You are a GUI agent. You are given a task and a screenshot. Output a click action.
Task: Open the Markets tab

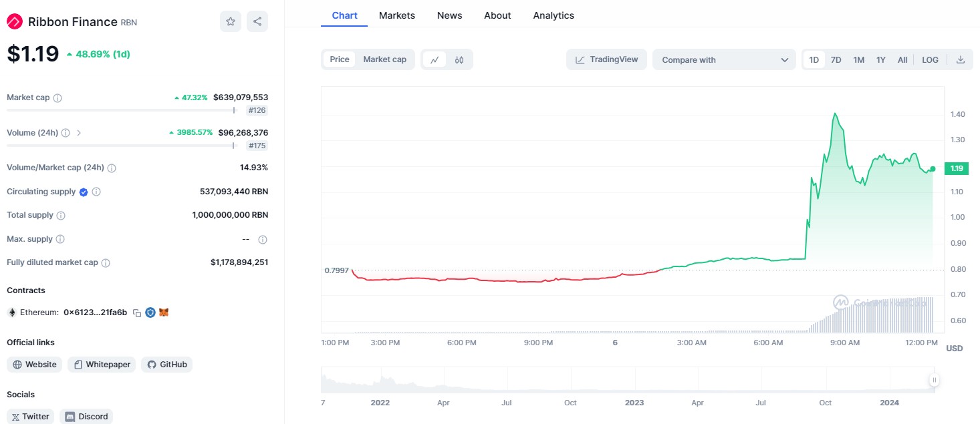(397, 15)
